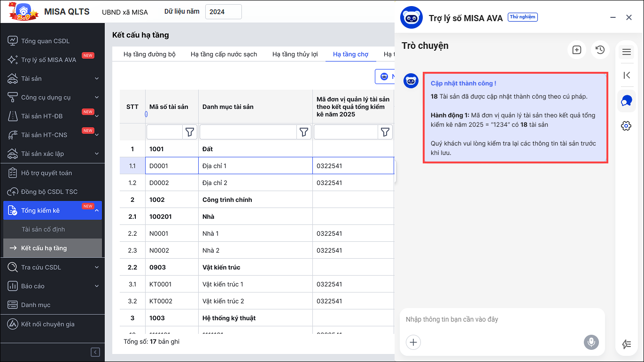The width and height of the screenshot is (644, 362).
Task: Select Tài sản cố định submenu item
Action: point(43,229)
